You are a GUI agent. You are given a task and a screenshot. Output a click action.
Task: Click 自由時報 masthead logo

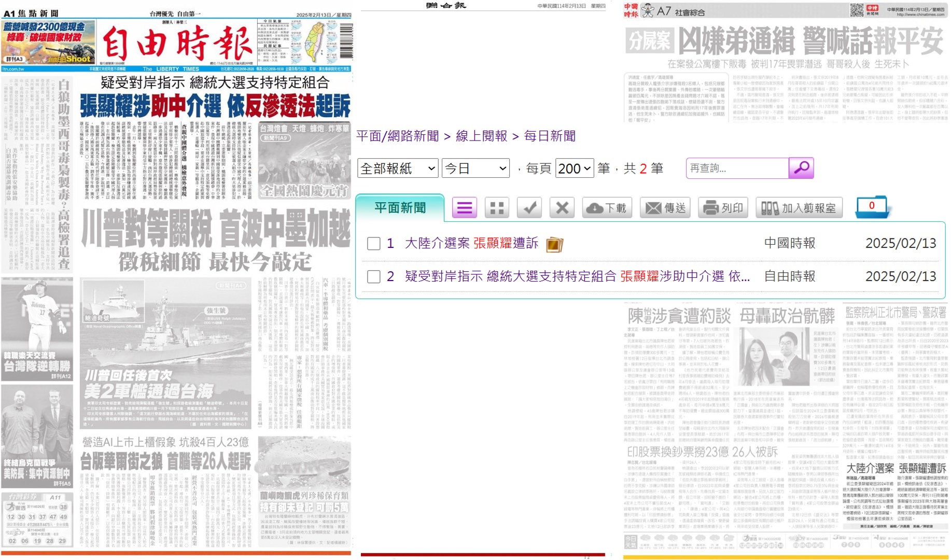coord(177,44)
